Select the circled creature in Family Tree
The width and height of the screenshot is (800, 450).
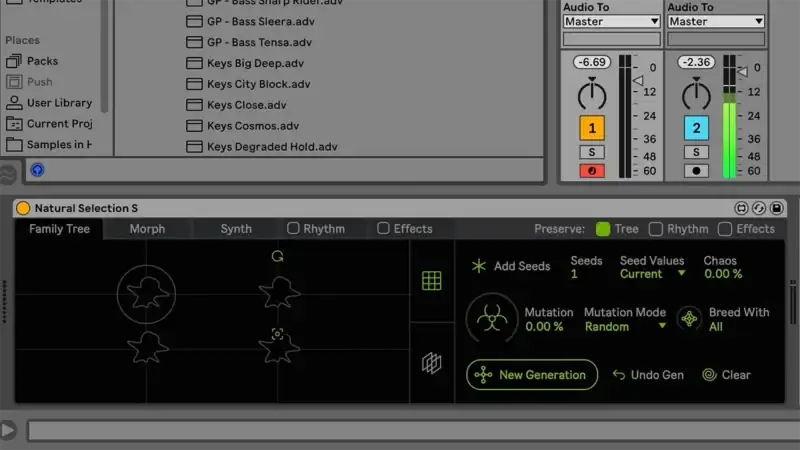[146, 294]
